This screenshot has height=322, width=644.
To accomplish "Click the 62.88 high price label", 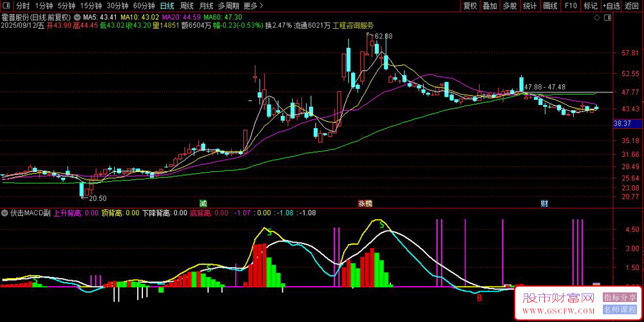I will coord(384,36).
